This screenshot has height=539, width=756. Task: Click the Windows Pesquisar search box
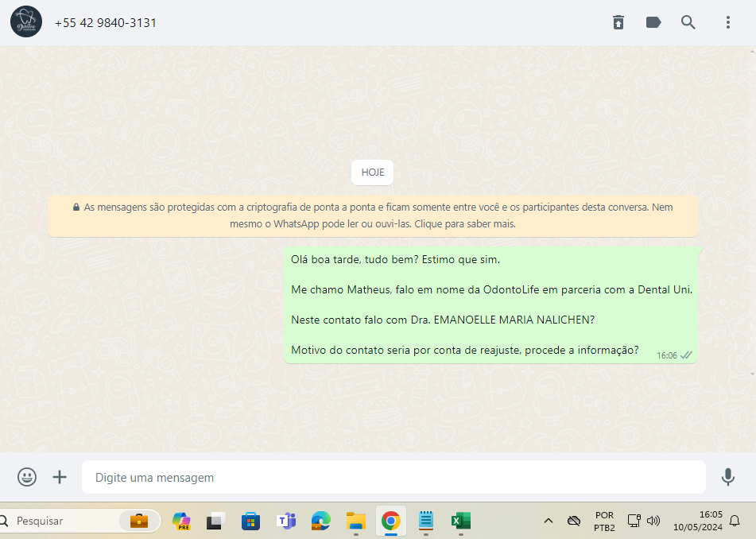(x=64, y=522)
